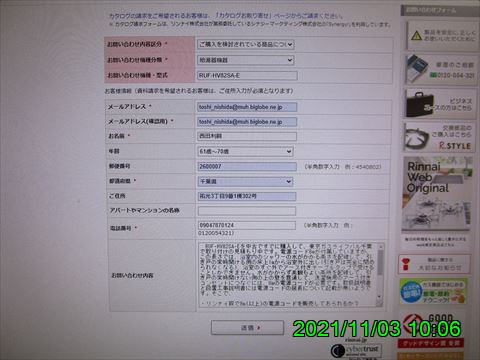Screen dimensions: 480x360
Task: Focus the email confirmation field
Action: 247,122
